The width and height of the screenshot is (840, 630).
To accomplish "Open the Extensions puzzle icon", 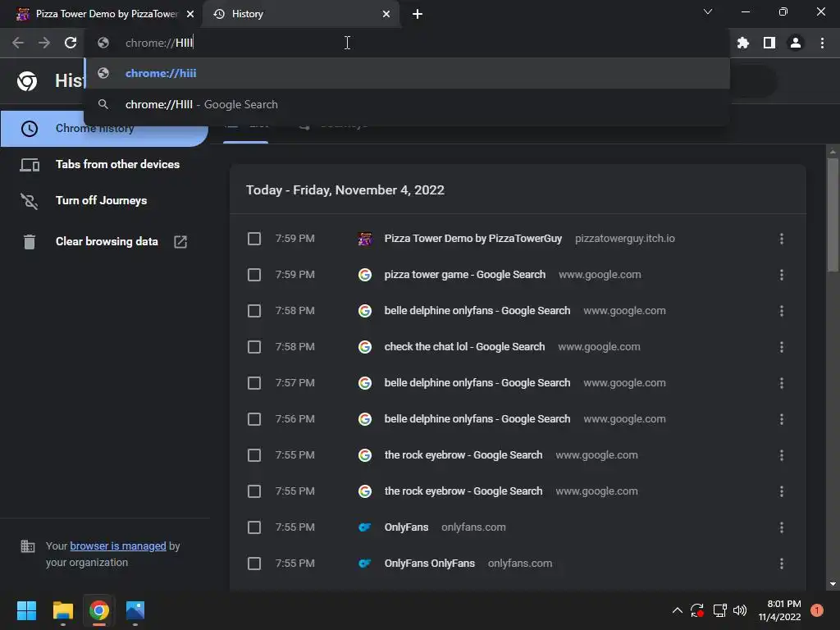I will pyautogui.click(x=742, y=43).
